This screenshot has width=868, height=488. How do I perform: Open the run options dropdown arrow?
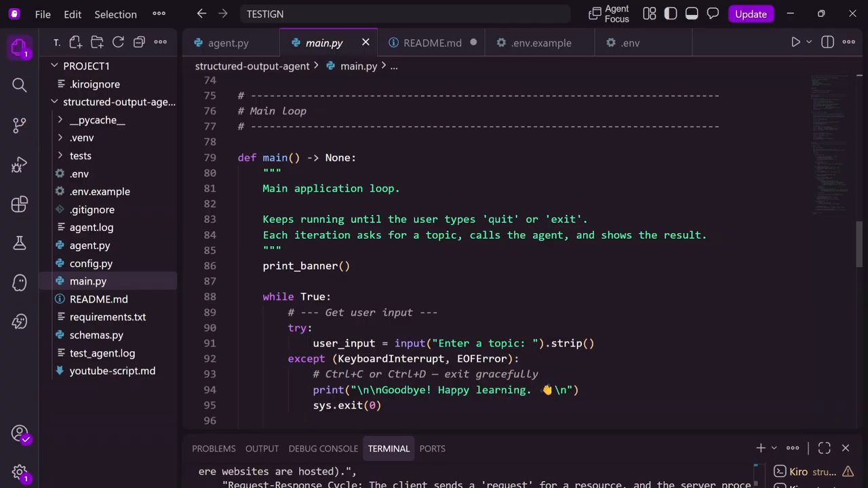pos(809,42)
